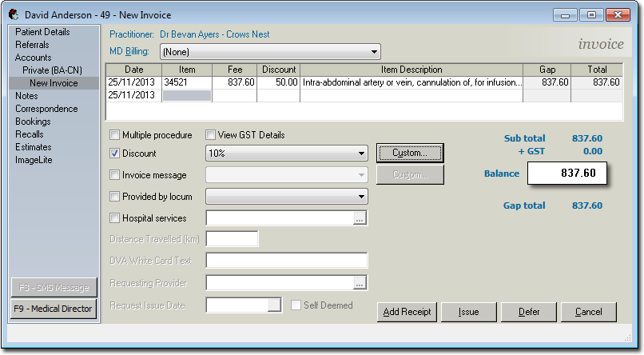Click the application icon in title bar
This screenshot has height=355, width=644.
pyautogui.click(x=13, y=14)
